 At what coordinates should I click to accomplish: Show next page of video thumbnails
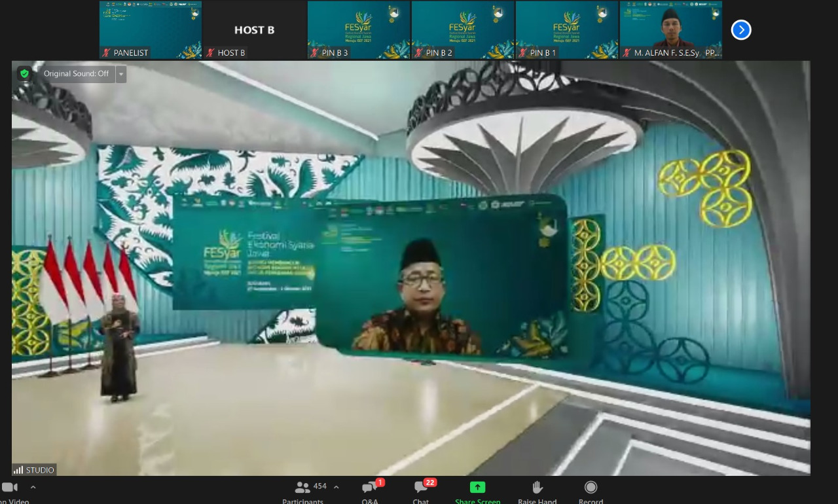click(x=740, y=30)
